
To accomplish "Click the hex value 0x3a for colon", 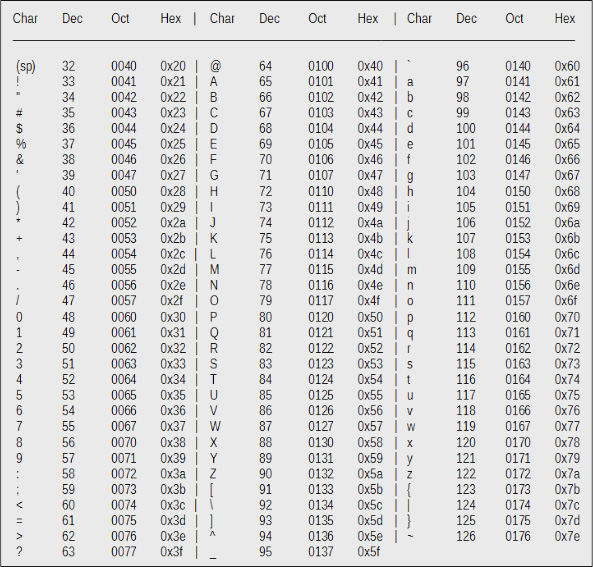I will point(173,474).
